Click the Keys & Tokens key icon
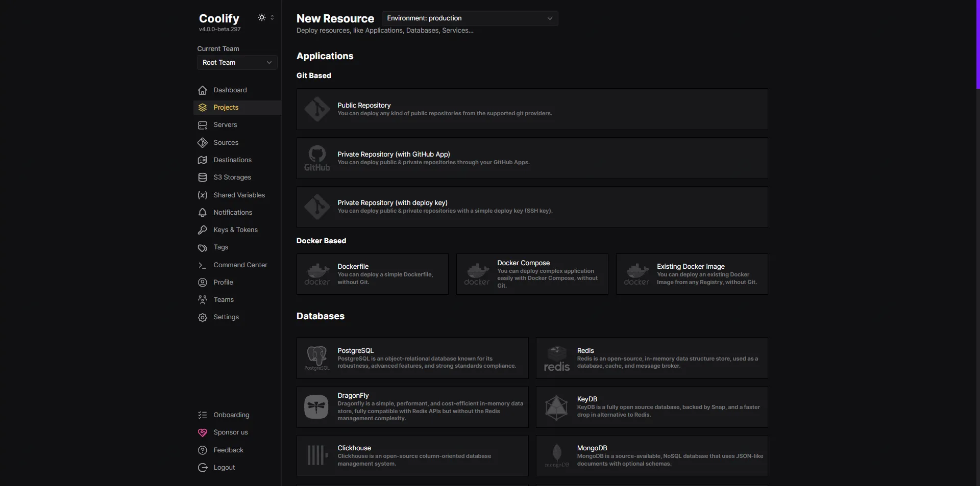The image size is (980, 486). [203, 230]
